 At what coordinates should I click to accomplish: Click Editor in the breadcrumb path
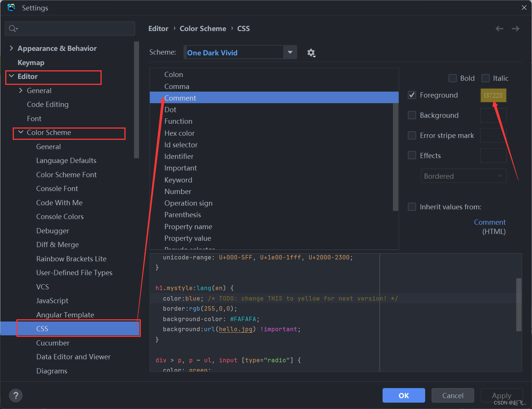pyautogui.click(x=158, y=28)
